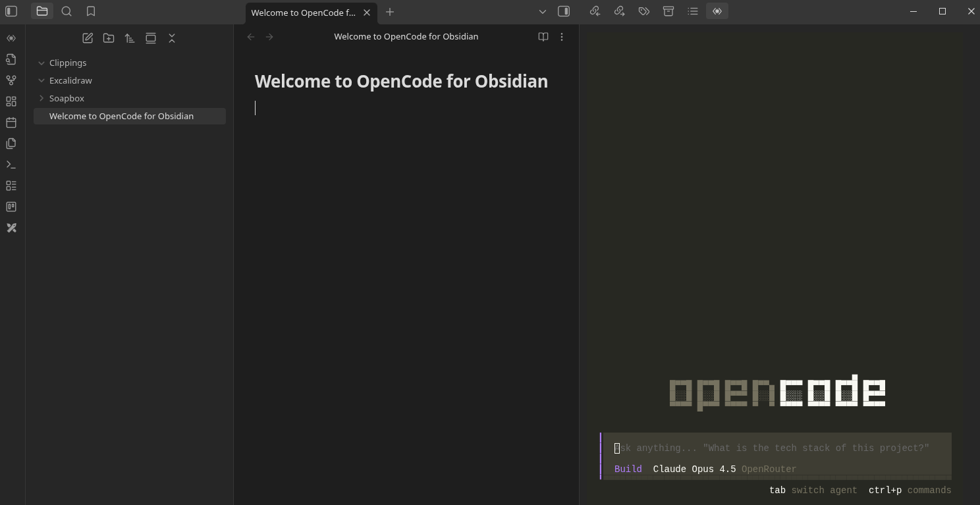Image resolution: width=980 pixels, height=505 pixels.
Task: Select Soapbox folder name
Action: 67,98
